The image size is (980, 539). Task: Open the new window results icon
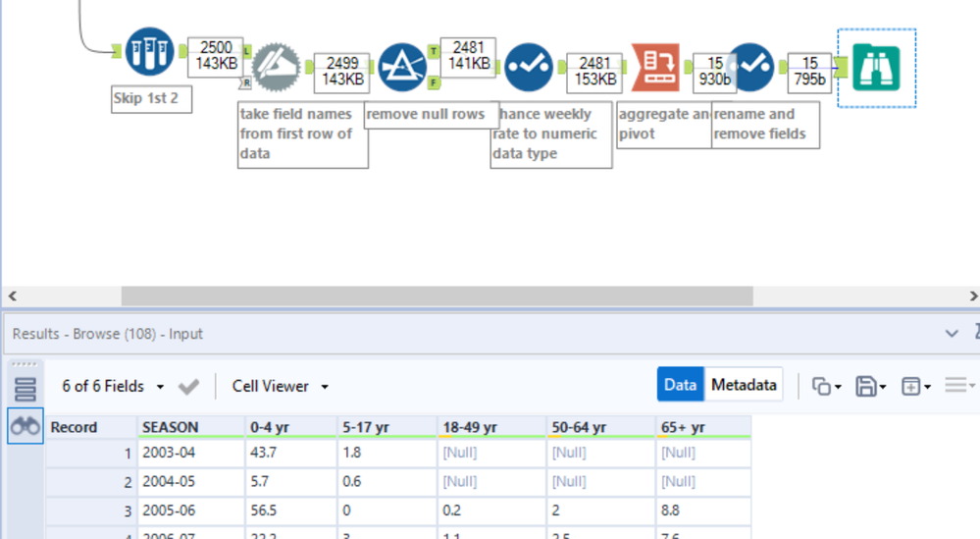pyautogui.click(x=915, y=387)
